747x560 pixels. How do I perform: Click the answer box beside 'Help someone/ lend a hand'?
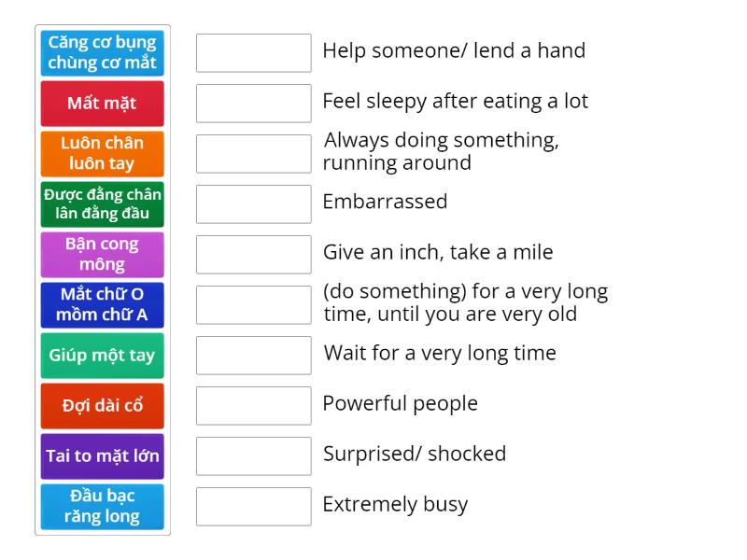[x=254, y=53]
